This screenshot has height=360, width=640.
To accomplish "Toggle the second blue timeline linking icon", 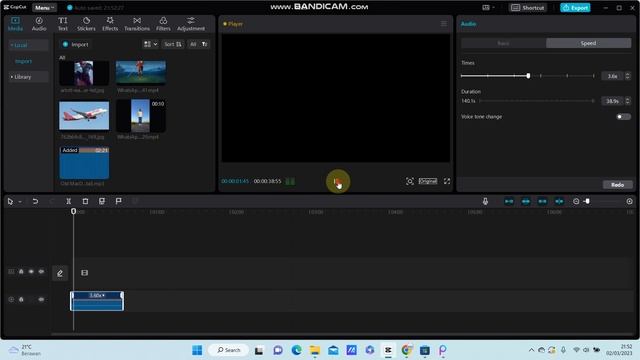I will click(526, 201).
